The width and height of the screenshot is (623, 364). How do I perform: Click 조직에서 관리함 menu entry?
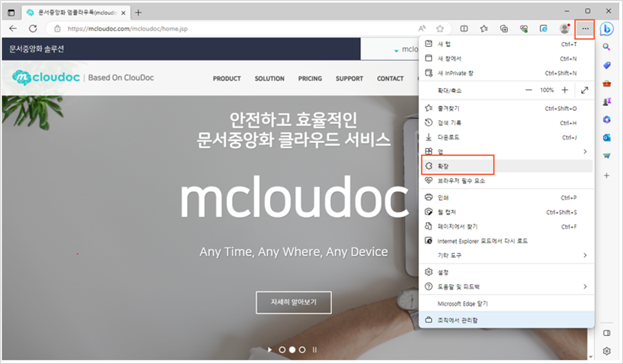coord(507,320)
